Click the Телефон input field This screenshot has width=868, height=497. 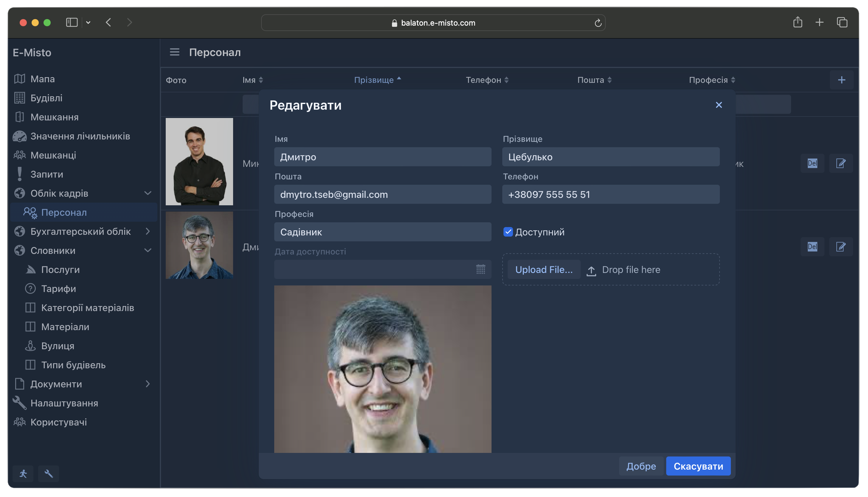pyautogui.click(x=611, y=195)
